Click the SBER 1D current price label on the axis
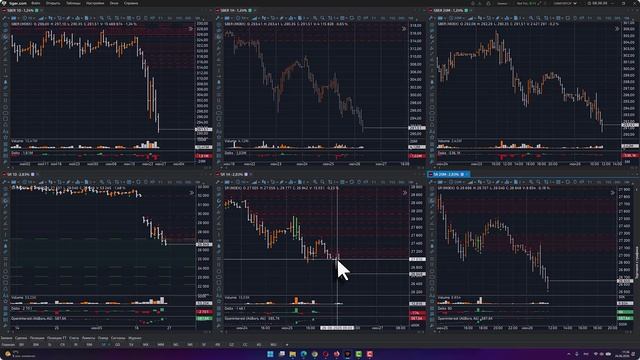 (x=203, y=129)
